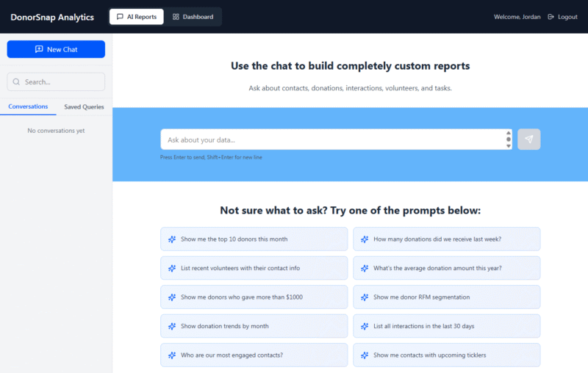The height and width of the screenshot is (373, 588).
Task: Click the sparkle icon beside upcoming ticklers prompt
Action: coord(365,355)
